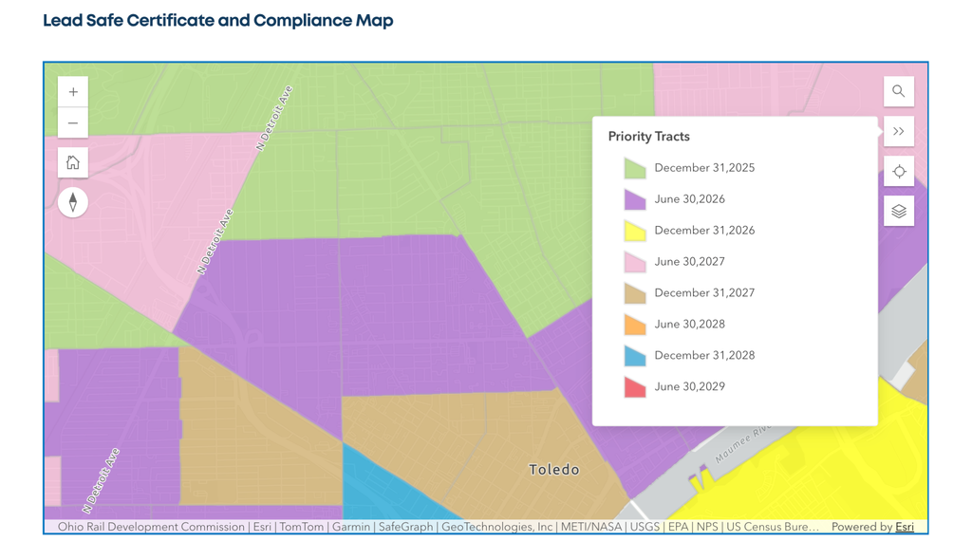Click the pink June 30,2027 swatch

(635, 262)
